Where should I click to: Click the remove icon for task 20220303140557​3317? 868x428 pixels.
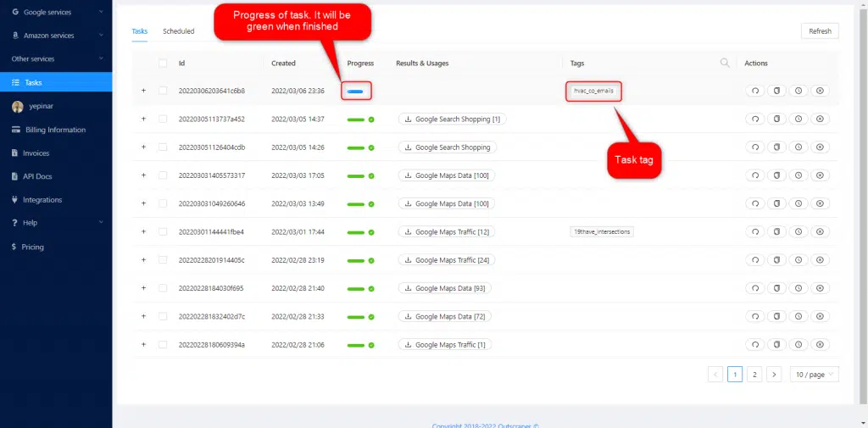pyautogui.click(x=820, y=175)
